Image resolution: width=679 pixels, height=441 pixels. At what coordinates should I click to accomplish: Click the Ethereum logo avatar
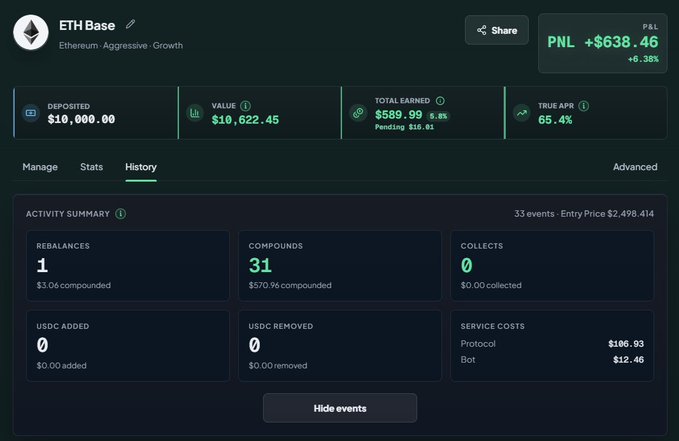(31, 32)
